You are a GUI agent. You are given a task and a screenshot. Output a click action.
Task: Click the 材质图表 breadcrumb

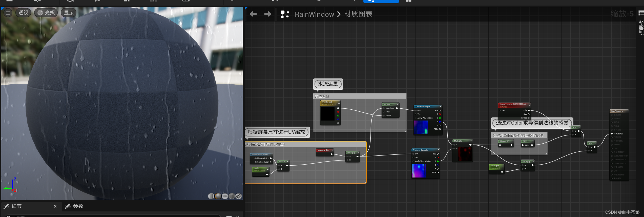pos(358,14)
